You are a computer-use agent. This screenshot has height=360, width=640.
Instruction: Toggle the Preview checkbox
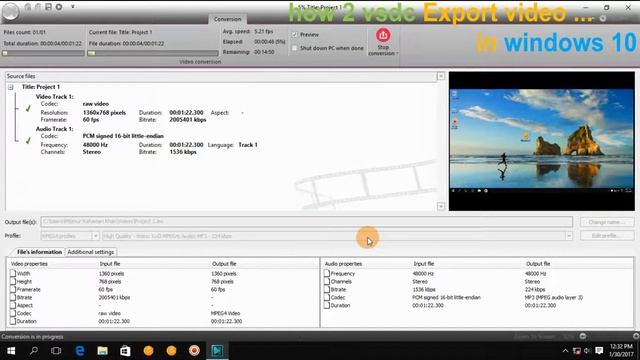point(295,35)
